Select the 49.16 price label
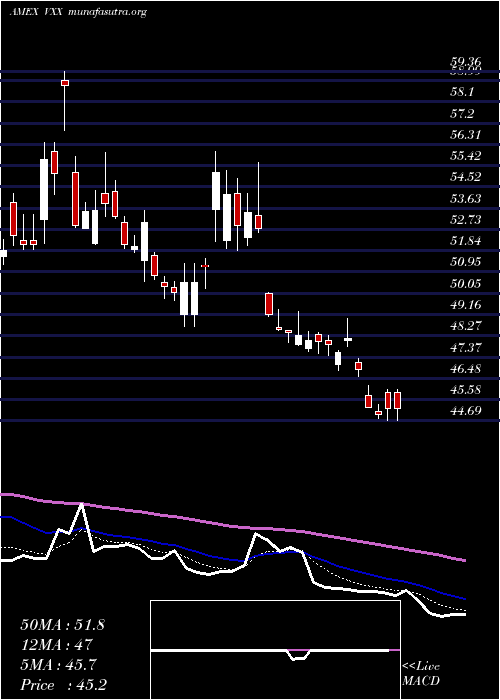Image resolution: width=500 pixels, height=700 pixels. click(x=466, y=305)
